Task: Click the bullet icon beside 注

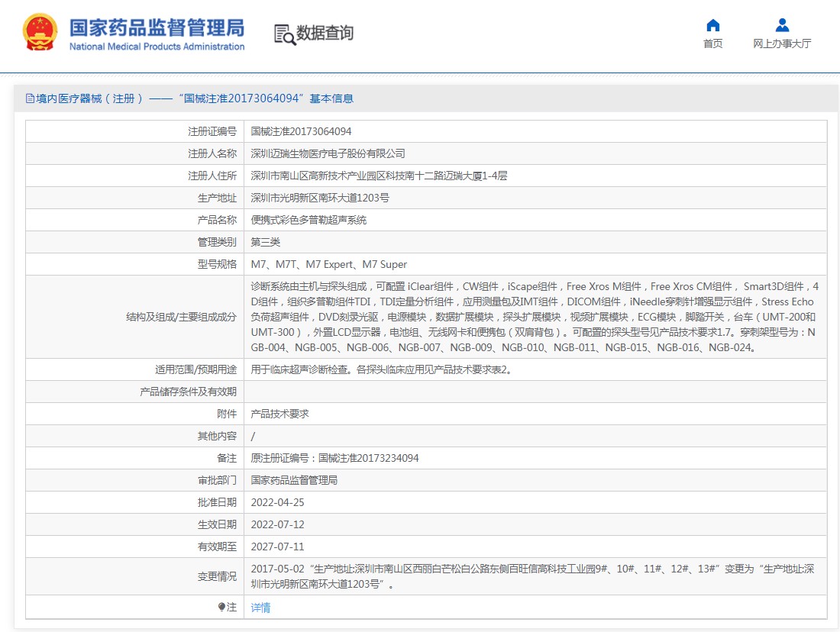Action: pos(221,608)
